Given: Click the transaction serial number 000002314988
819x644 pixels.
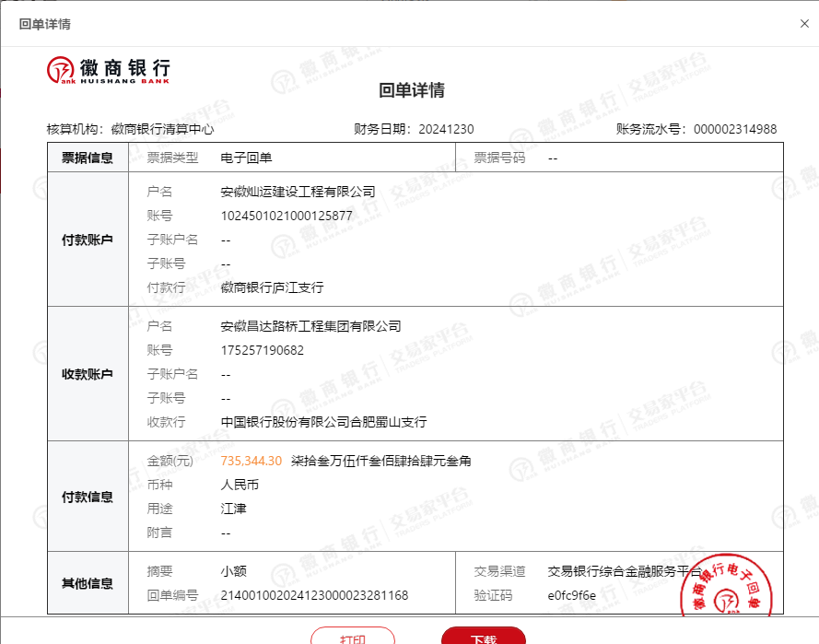Looking at the screenshot, I should [734, 129].
